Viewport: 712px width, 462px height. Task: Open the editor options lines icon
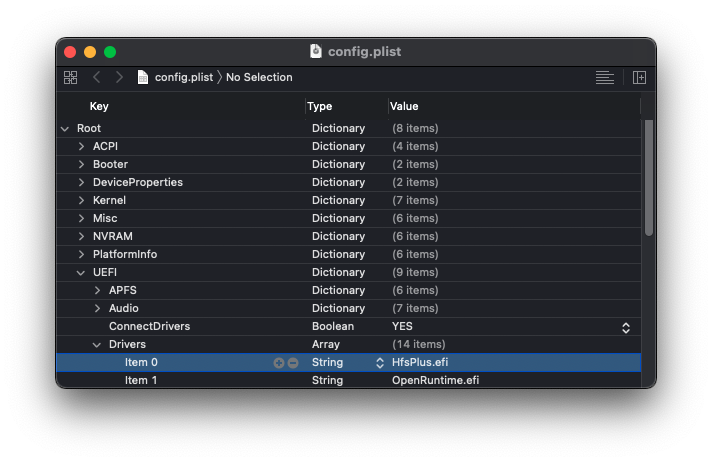click(604, 77)
